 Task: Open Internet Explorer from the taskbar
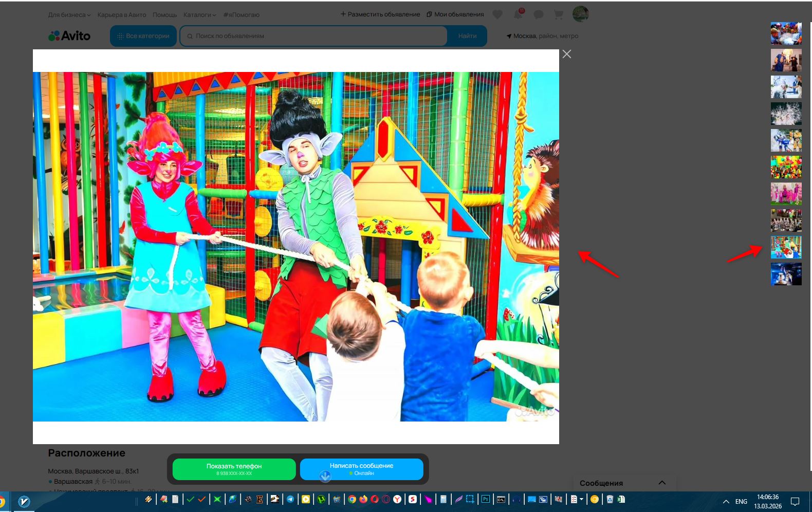(x=233, y=499)
